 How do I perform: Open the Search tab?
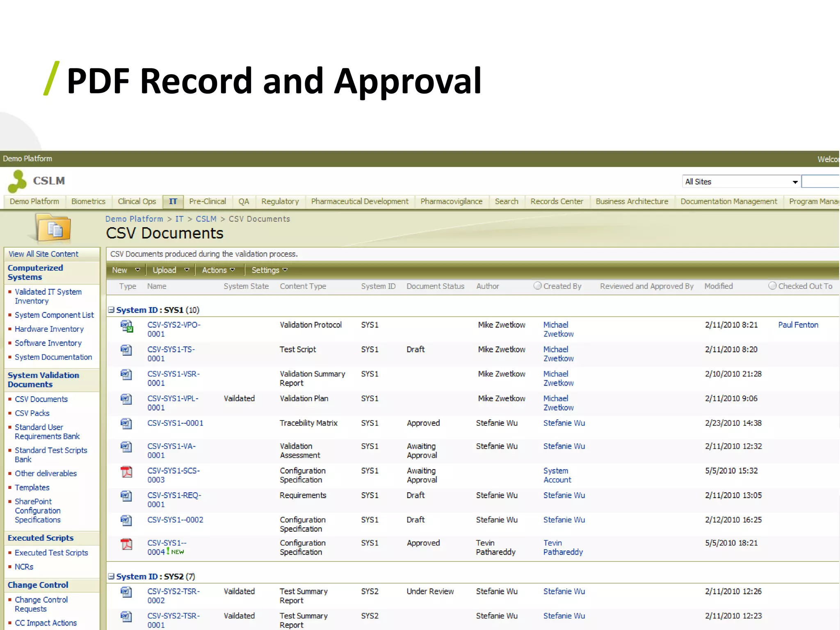click(x=506, y=201)
